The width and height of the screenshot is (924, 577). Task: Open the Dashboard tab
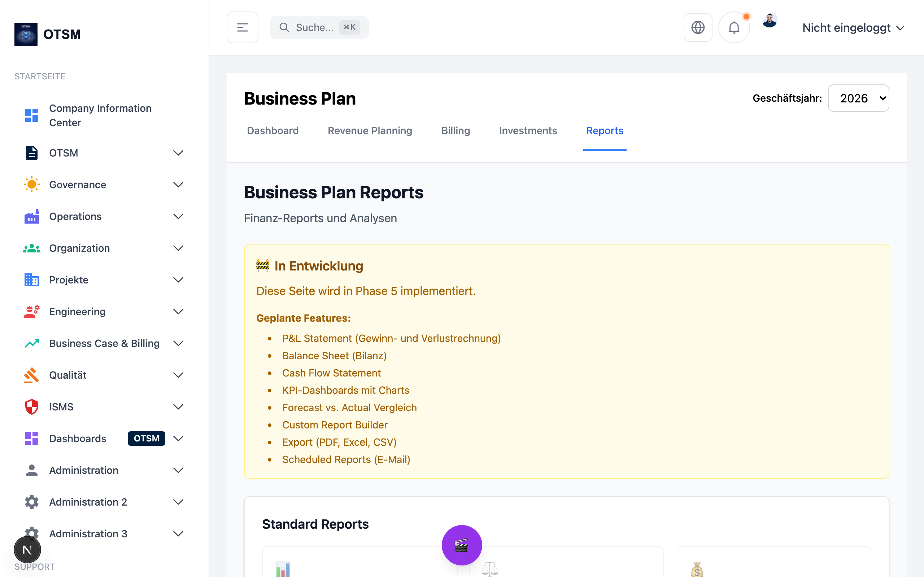273,131
